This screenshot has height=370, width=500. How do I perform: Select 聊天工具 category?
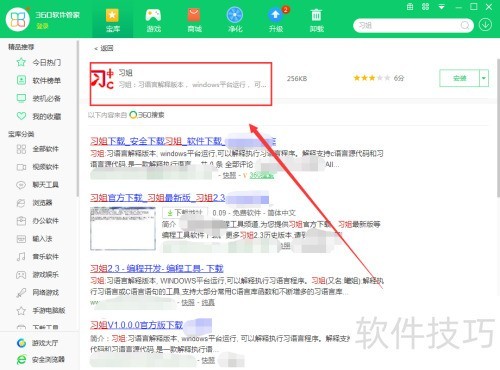click(x=38, y=185)
